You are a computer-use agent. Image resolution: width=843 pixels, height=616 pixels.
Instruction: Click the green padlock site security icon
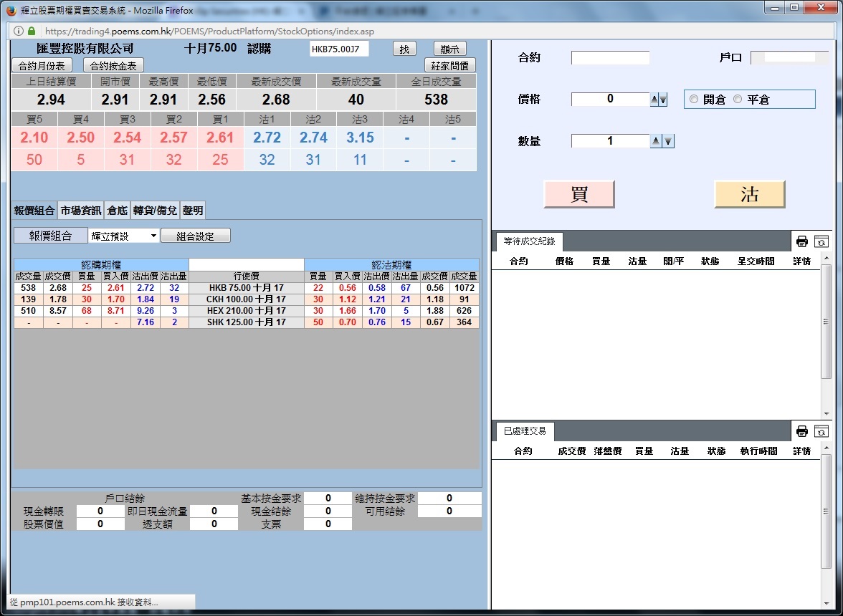[x=32, y=32]
